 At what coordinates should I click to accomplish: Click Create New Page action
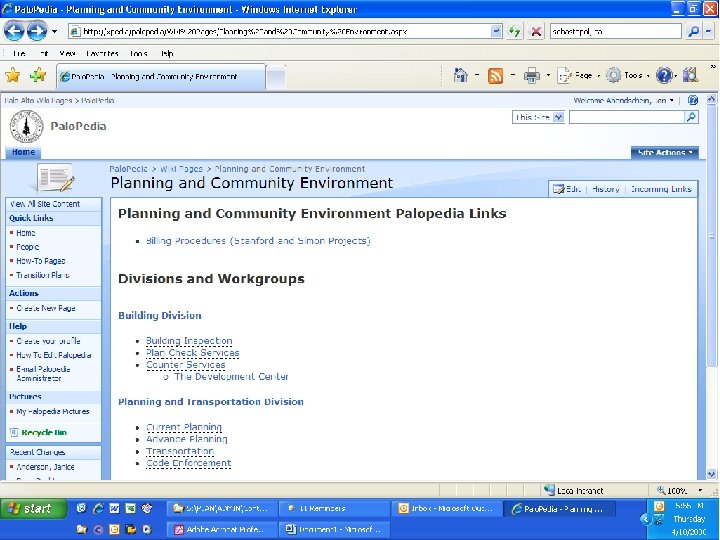pos(46,308)
